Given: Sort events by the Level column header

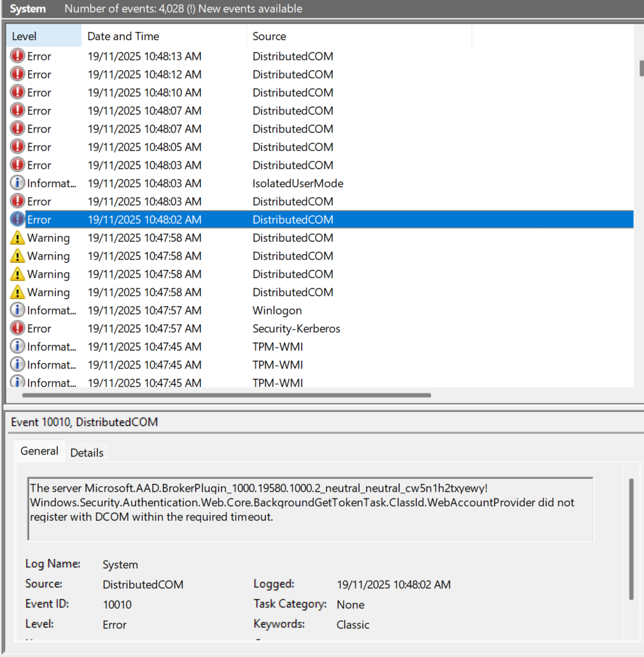Looking at the screenshot, I should tap(44, 36).
